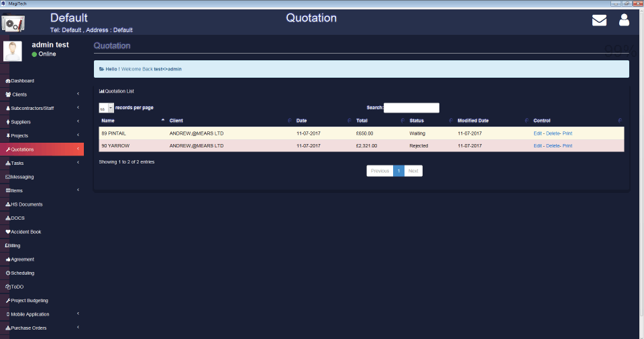The height and width of the screenshot is (339, 644).
Task: Open Accident Book from the sidebar
Action: 25,232
